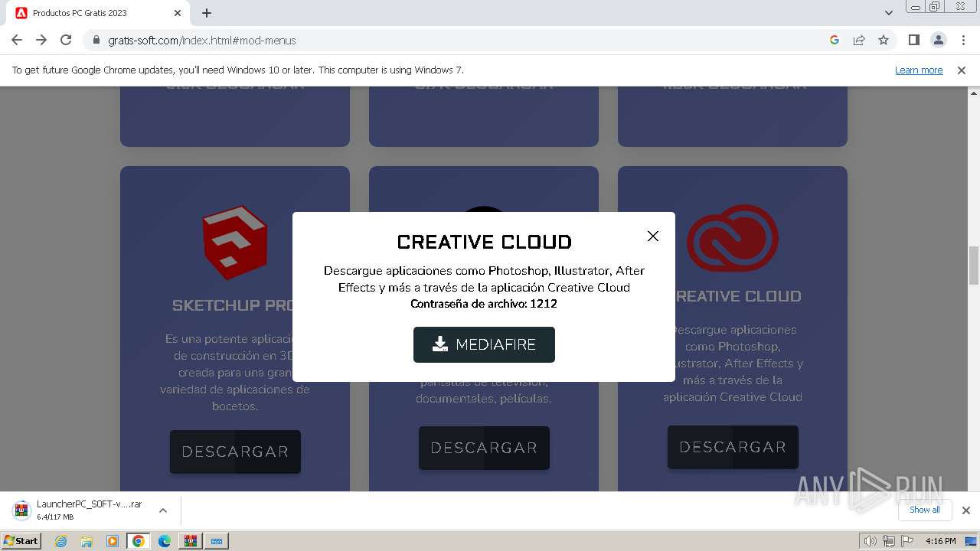Click the CREATIVE CLOUD card heading

733,296
